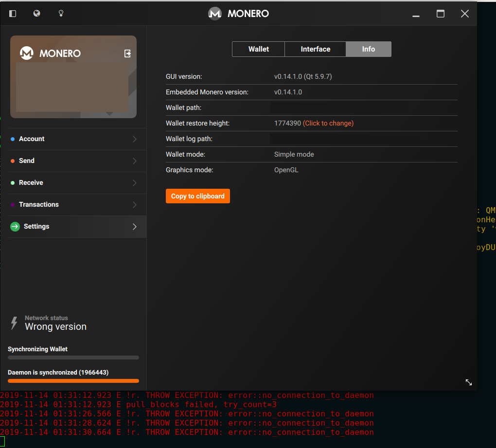Click the resize handle above the terminal log

pyautogui.click(x=468, y=382)
